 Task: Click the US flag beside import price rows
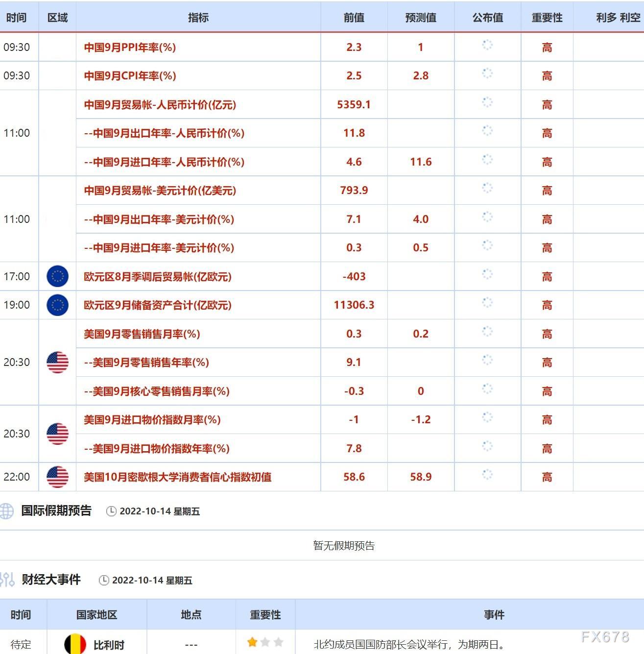(x=57, y=434)
